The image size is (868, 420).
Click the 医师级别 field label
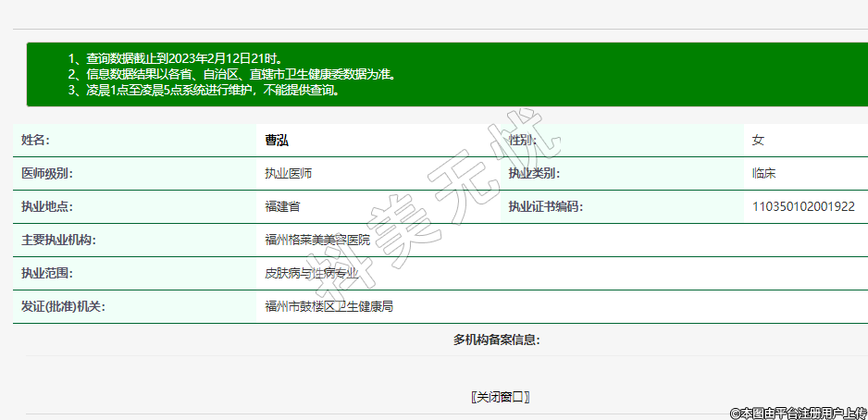pos(47,173)
